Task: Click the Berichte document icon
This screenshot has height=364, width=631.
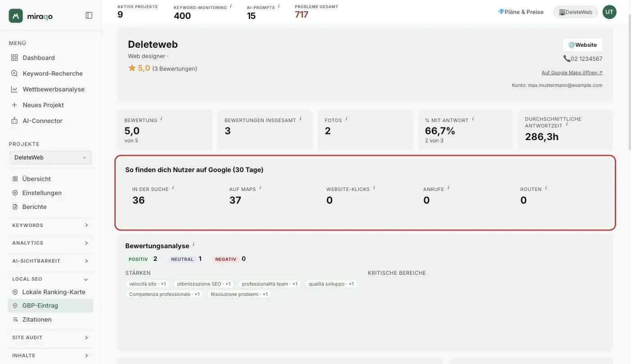Action: click(15, 207)
